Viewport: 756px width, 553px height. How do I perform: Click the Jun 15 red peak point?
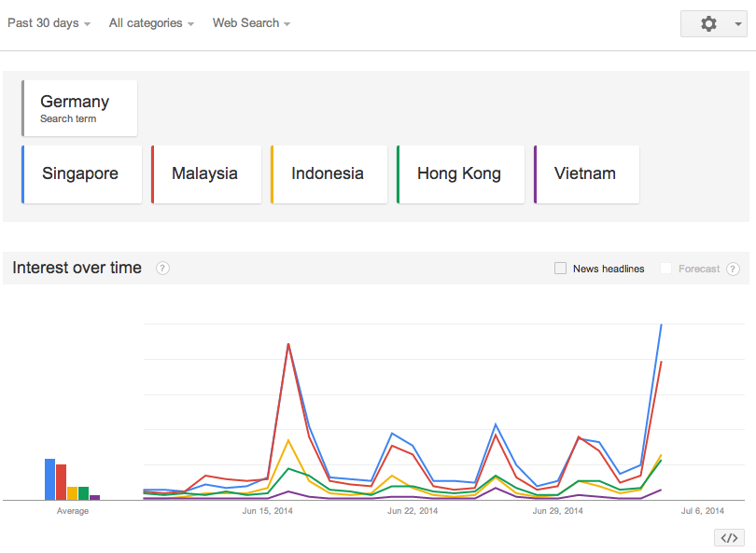tap(288, 344)
